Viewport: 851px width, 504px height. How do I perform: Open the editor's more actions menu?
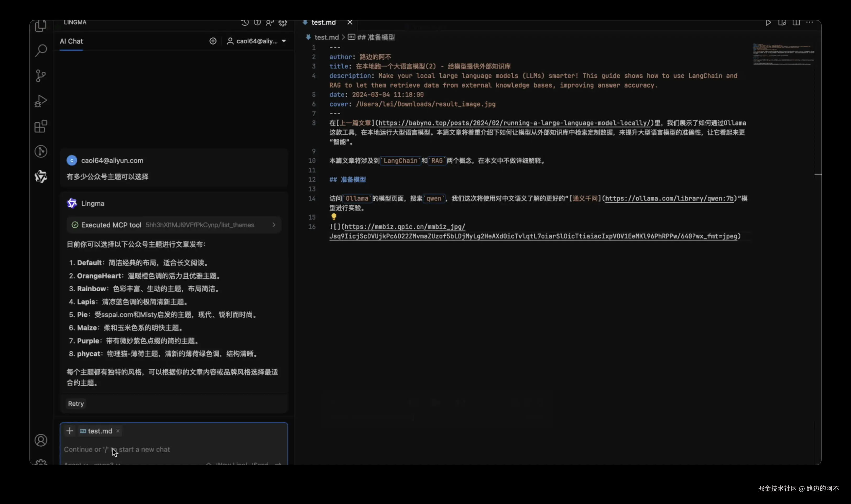[810, 23]
